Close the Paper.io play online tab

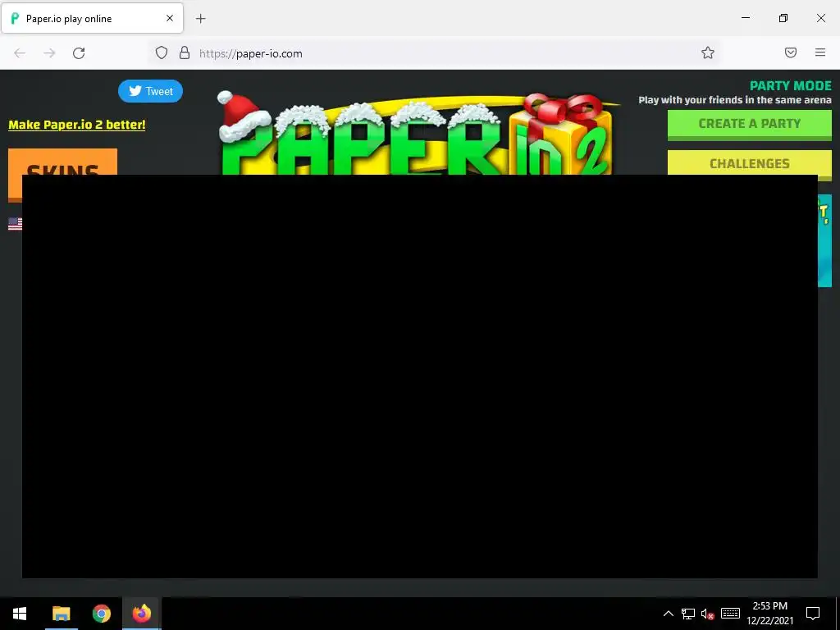pyautogui.click(x=169, y=18)
